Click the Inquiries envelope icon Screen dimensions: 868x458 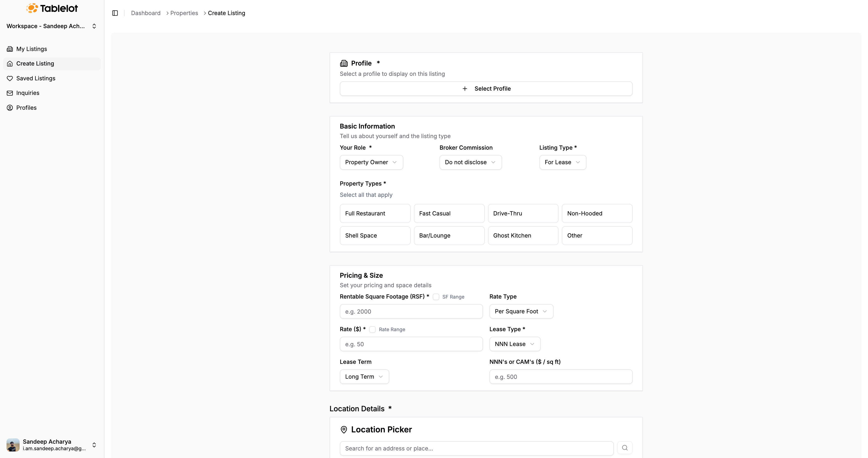point(10,93)
